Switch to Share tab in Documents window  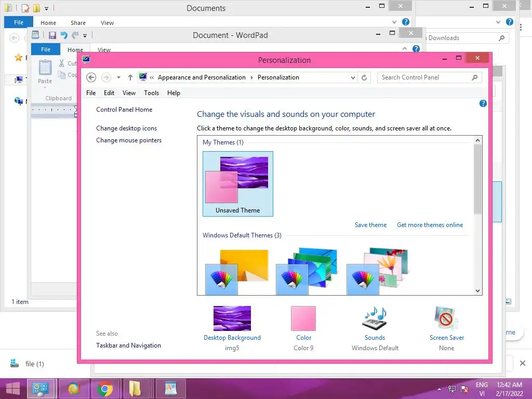tap(78, 23)
